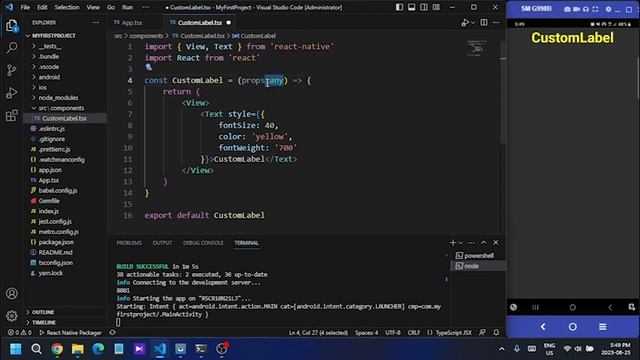This screenshot has width=640, height=360.
Task: Open terminal panel More Actions ellipsis
Action: click(x=471, y=242)
